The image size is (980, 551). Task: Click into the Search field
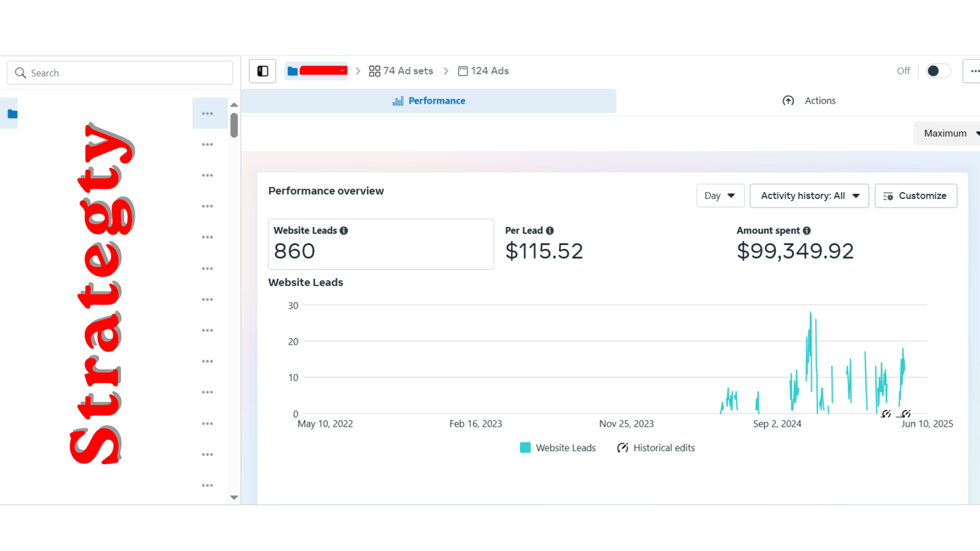pos(119,73)
